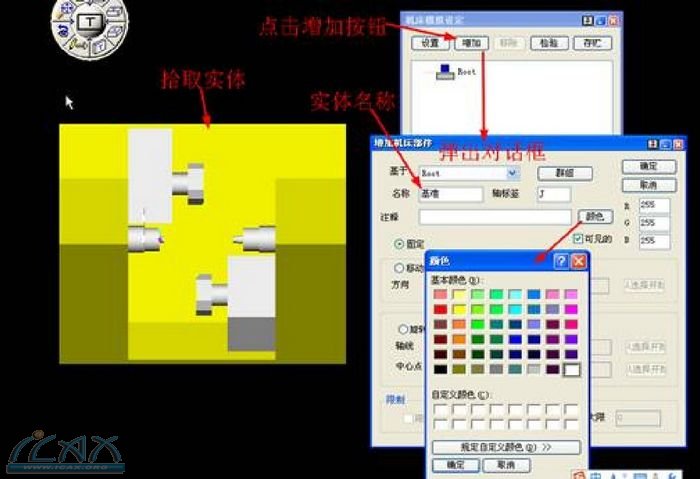
Task: Click the B value field showing 255
Action: [654, 241]
